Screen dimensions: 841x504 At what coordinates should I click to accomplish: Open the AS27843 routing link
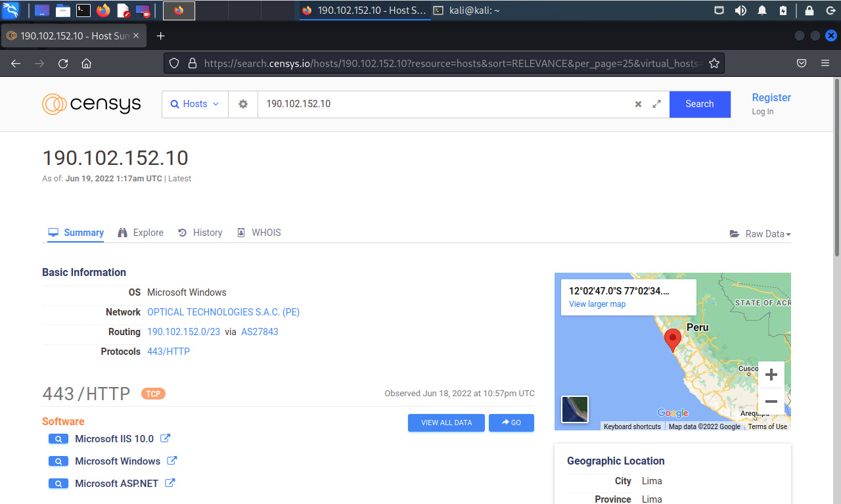260,332
